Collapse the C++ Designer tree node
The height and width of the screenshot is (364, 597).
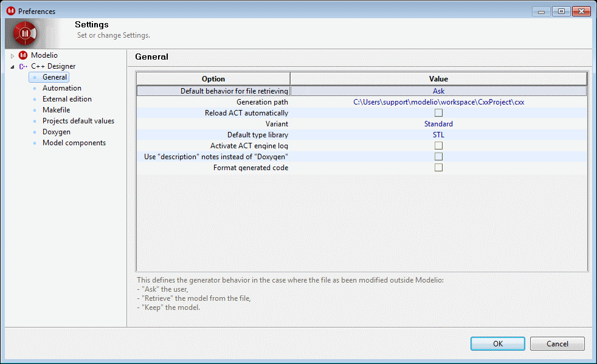(x=12, y=67)
